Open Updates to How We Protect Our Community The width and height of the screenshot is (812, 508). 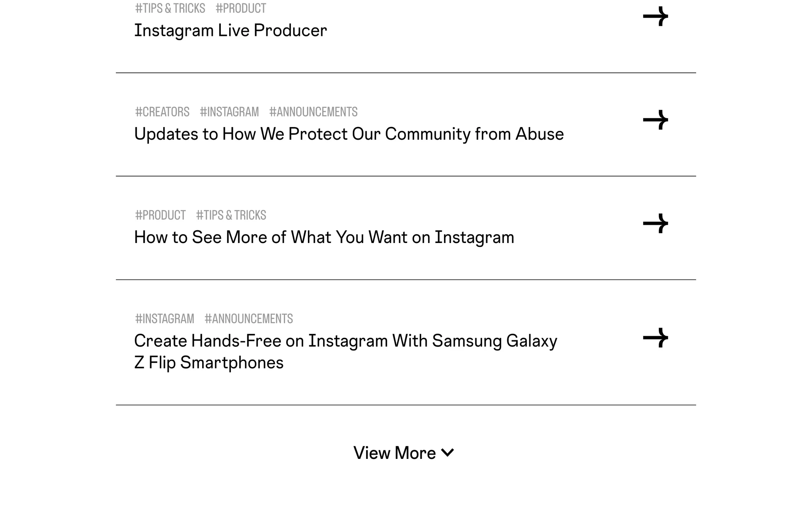348,134
